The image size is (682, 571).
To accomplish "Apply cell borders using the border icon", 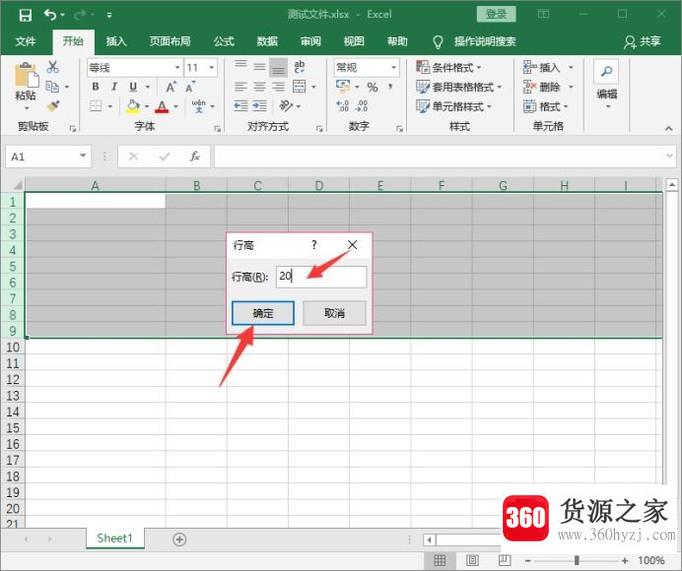I will (95, 106).
